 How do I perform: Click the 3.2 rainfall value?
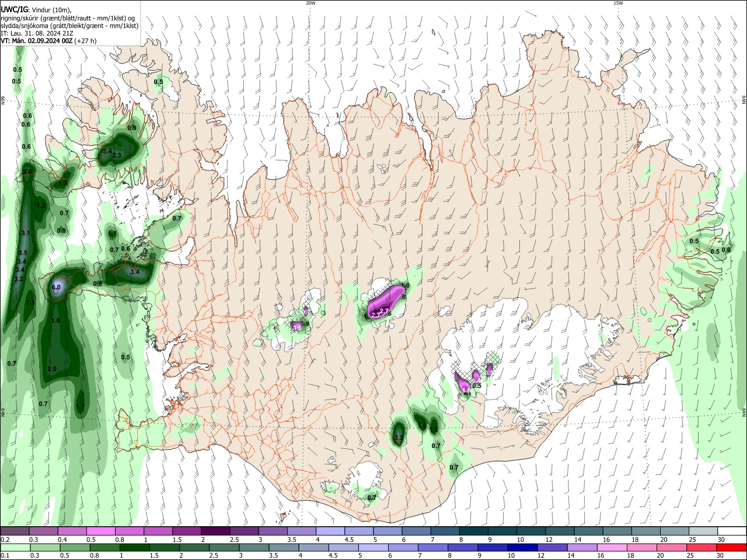pos(18,279)
